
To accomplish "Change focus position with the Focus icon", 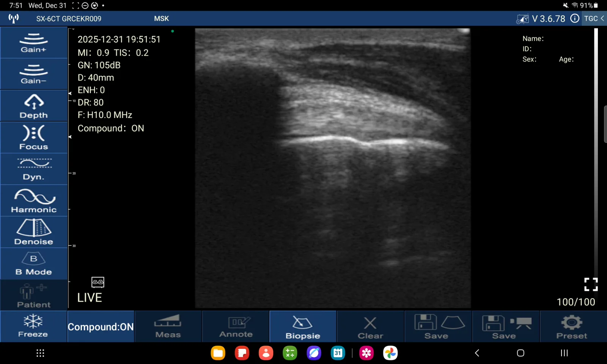I will coord(34,137).
